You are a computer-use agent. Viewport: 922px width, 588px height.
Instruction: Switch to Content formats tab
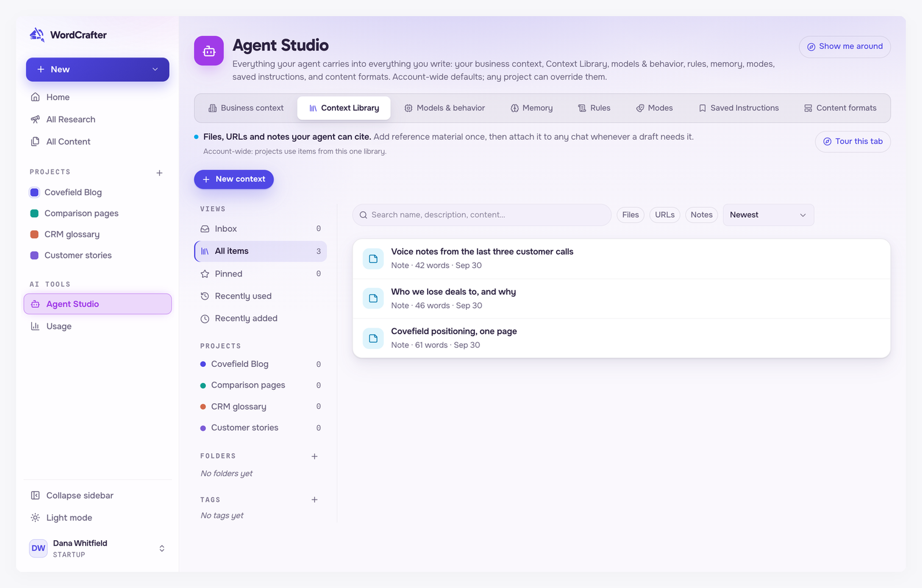840,108
